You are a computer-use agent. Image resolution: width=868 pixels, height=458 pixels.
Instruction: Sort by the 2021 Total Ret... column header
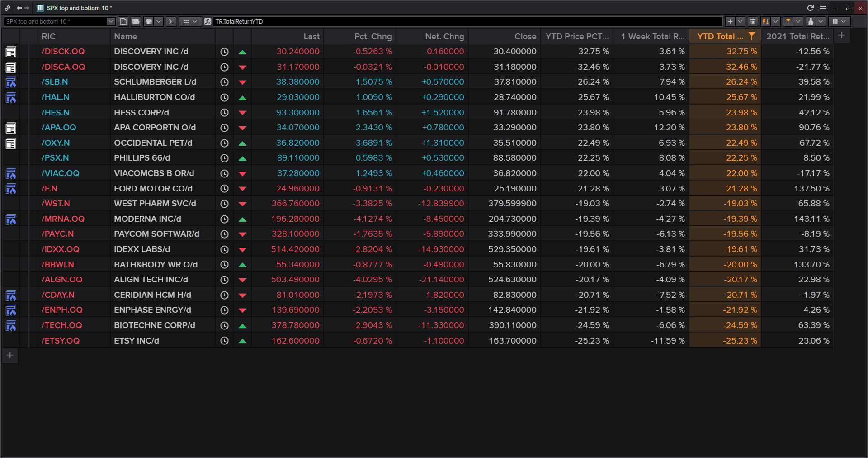[x=797, y=36]
